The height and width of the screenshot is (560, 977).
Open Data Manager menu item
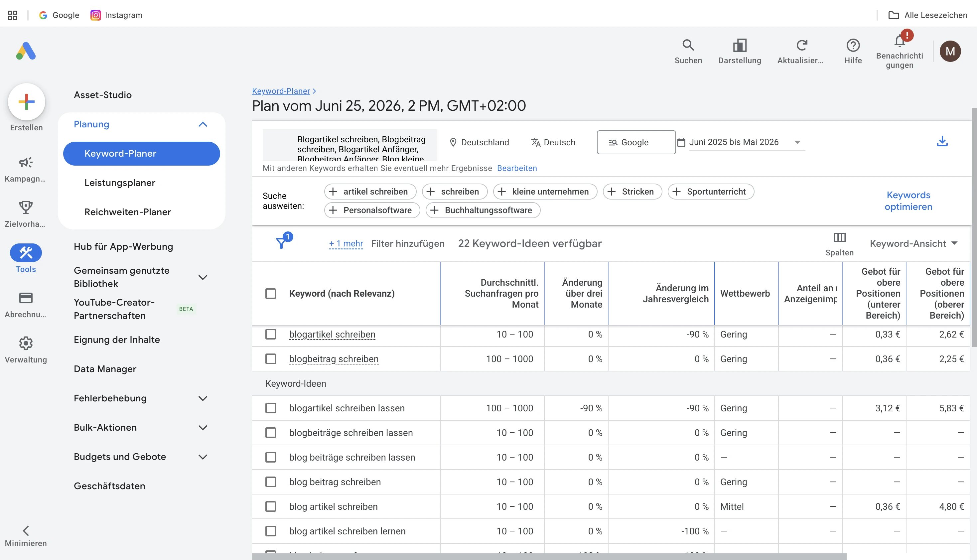[105, 369]
